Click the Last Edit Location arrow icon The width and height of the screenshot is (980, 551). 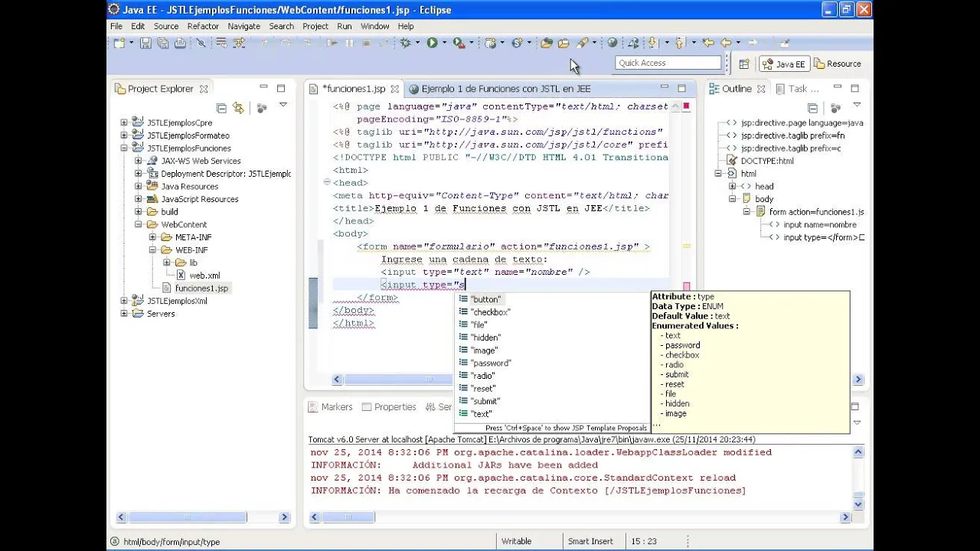[708, 44]
